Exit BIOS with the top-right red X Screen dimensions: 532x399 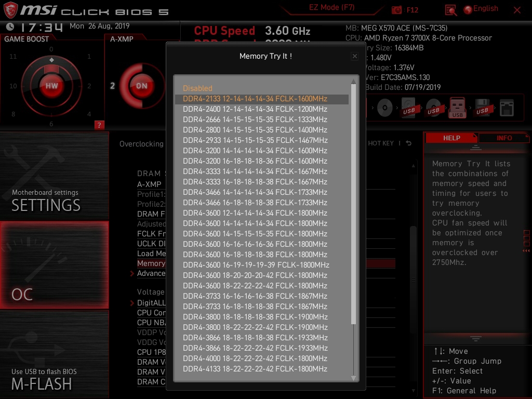[x=517, y=10]
